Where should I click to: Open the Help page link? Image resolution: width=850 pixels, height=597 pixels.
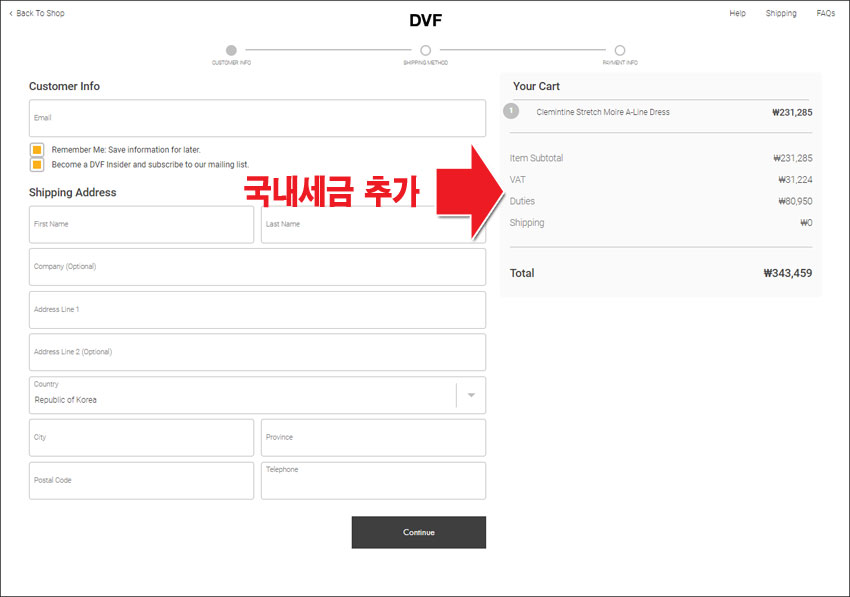click(x=737, y=13)
